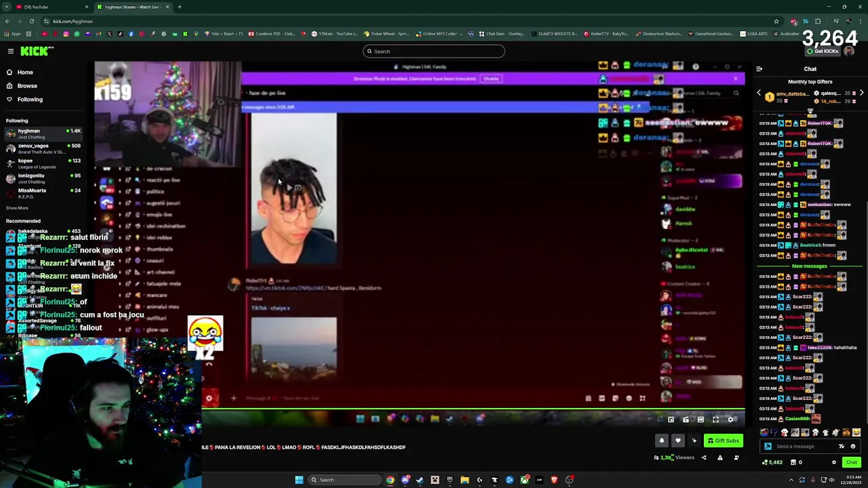The image size is (868, 488).
Task: Click the Get KICKs button
Action: 822,52
